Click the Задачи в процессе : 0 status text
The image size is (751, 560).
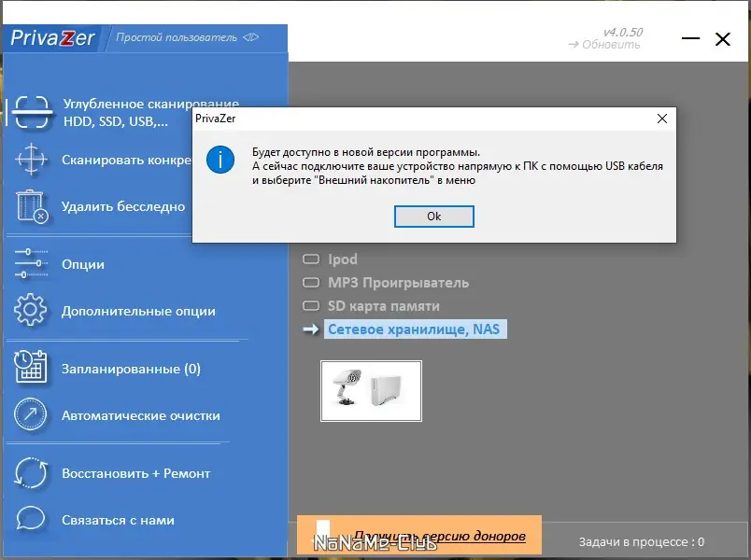pyautogui.click(x=642, y=542)
